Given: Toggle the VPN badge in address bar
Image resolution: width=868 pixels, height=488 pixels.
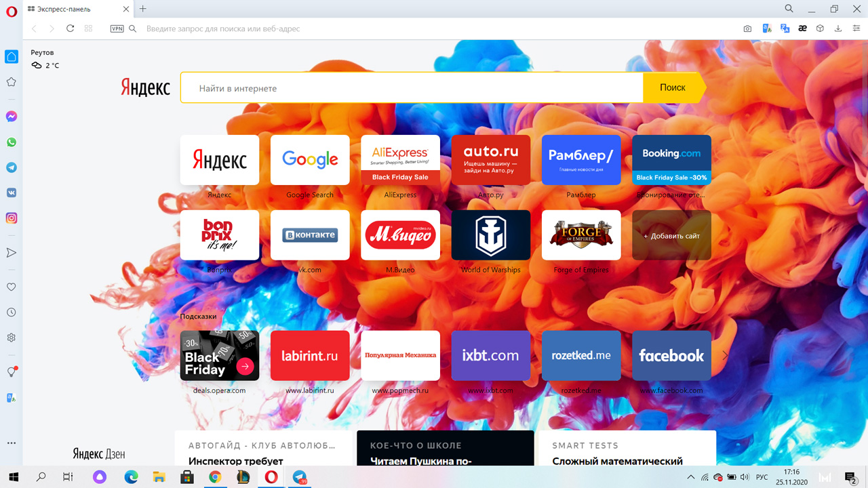Looking at the screenshot, I should (117, 28).
